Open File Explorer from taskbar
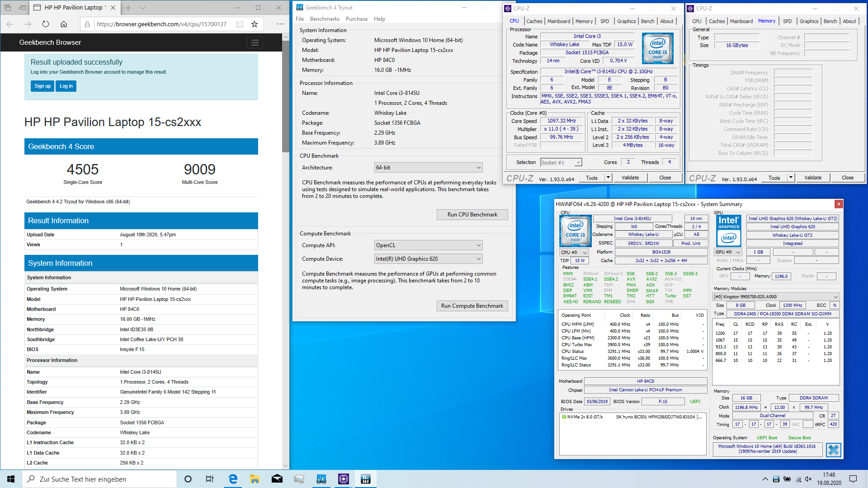The image size is (868, 488). coord(255,479)
